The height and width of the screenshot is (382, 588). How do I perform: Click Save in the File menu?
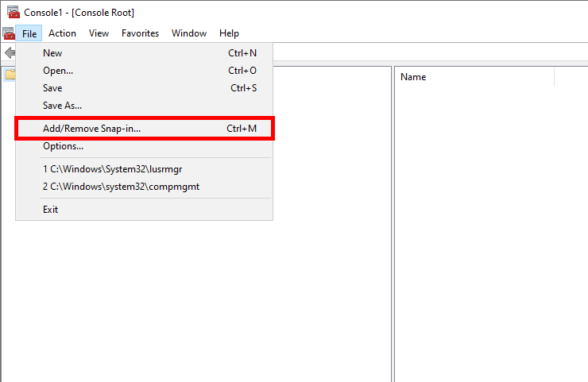click(52, 88)
